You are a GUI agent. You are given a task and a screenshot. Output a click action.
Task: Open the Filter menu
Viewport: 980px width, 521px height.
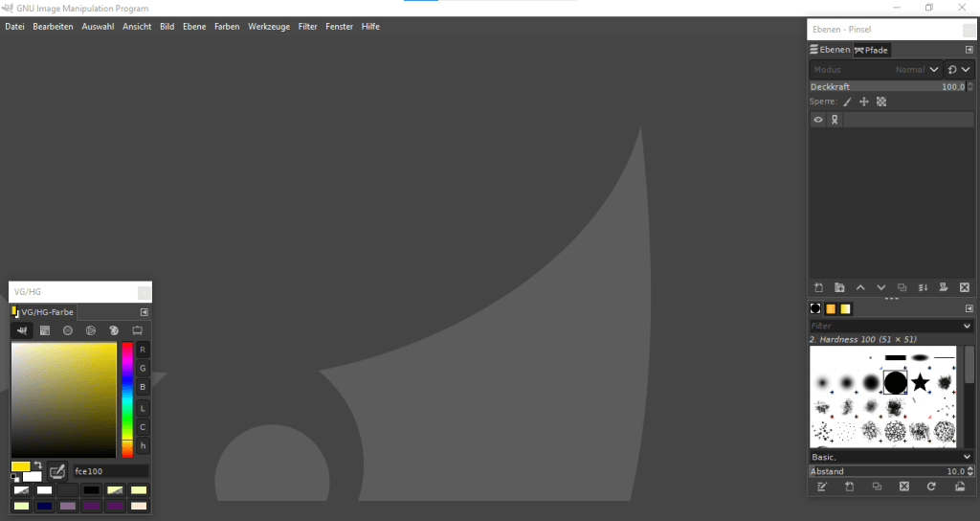(x=307, y=27)
